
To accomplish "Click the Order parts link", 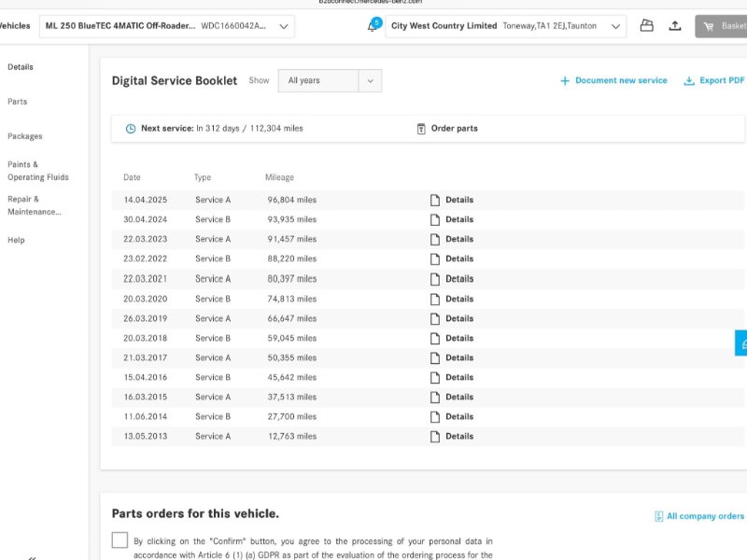I will (x=455, y=129).
